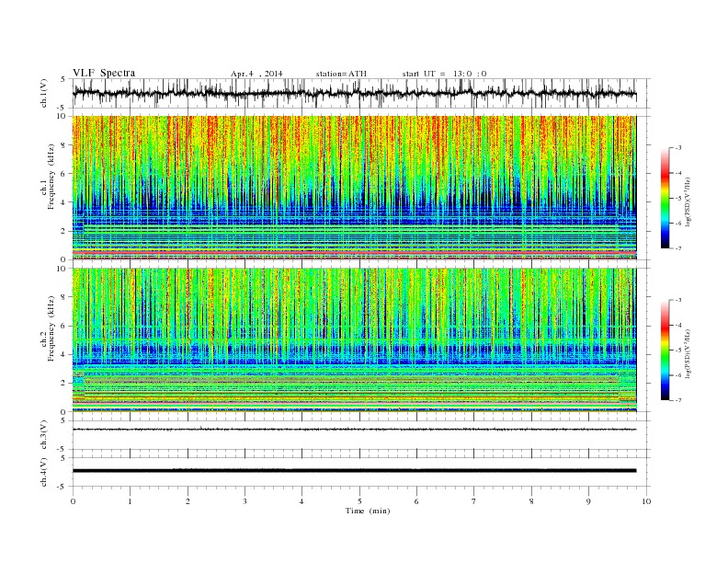This screenshot has width=728, height=563.
Task: Click the date "Apr.4 , 2014" in the header
Action: point(256,74)
